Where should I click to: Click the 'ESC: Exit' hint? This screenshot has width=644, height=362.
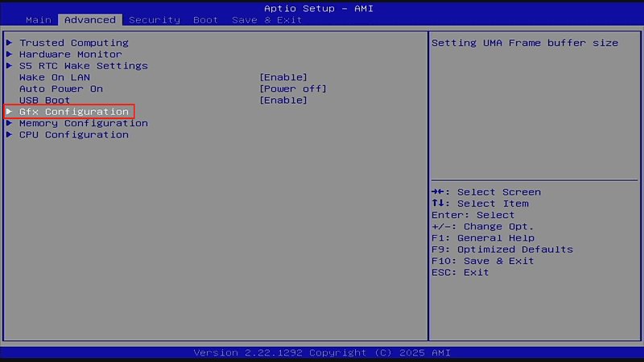coord(460,273)
